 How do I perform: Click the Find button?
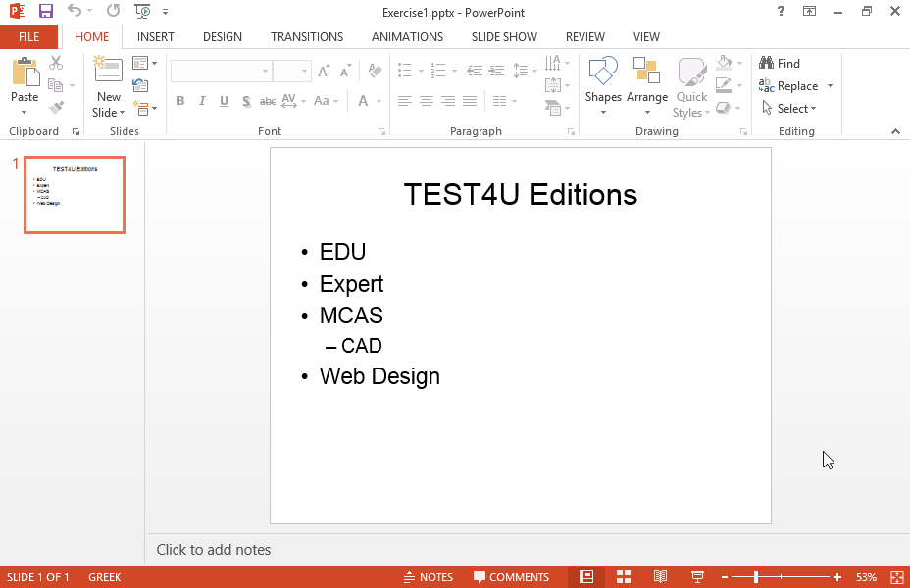[x=780, y=63]
